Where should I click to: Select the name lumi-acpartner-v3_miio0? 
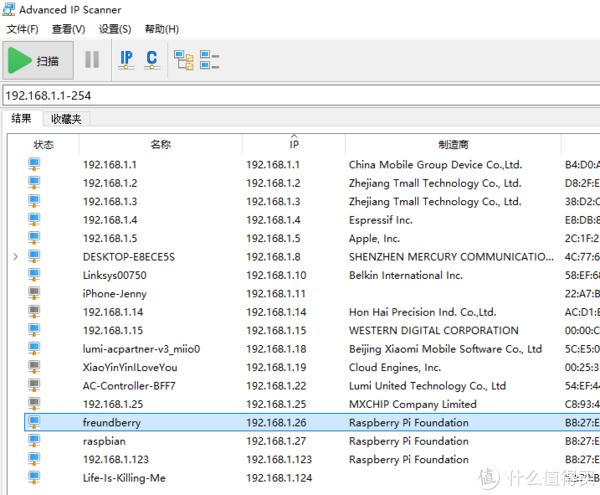coord(141,349)
